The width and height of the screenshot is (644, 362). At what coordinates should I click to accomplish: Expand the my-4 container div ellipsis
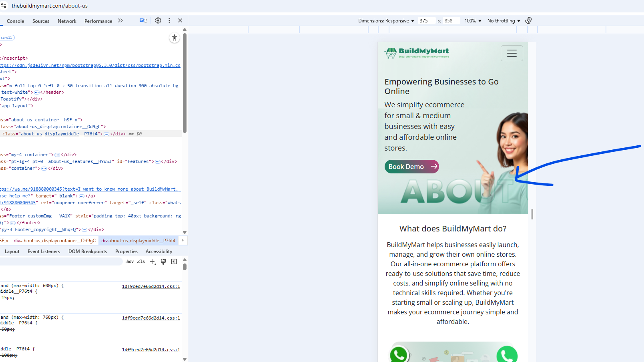pos(57,155)
